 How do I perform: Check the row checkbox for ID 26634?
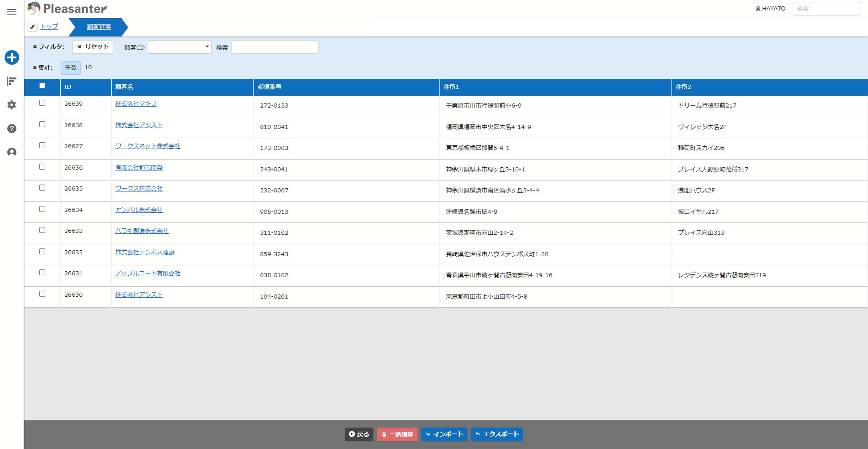(42, 209)
